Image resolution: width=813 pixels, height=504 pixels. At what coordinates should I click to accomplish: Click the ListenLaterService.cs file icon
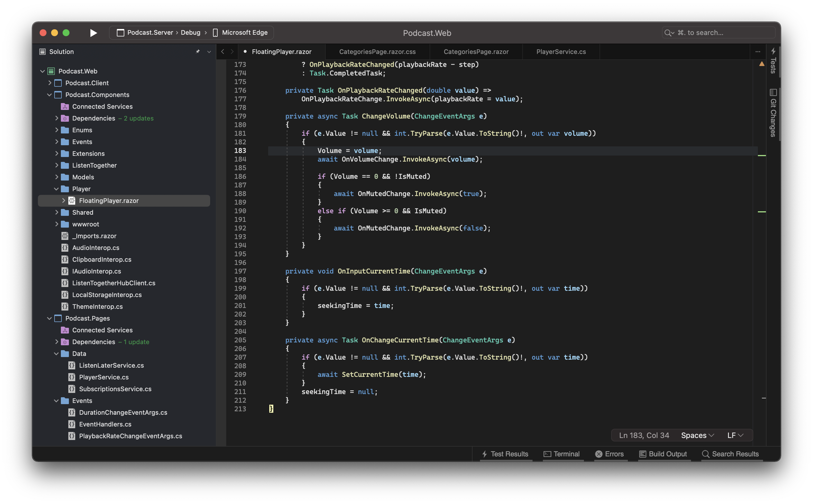point(72,366)
